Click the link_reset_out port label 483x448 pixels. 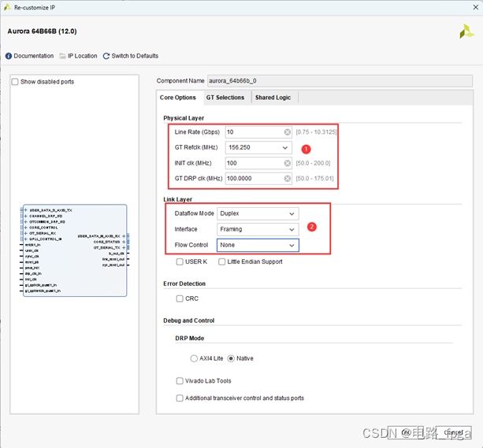click(113, 259)
